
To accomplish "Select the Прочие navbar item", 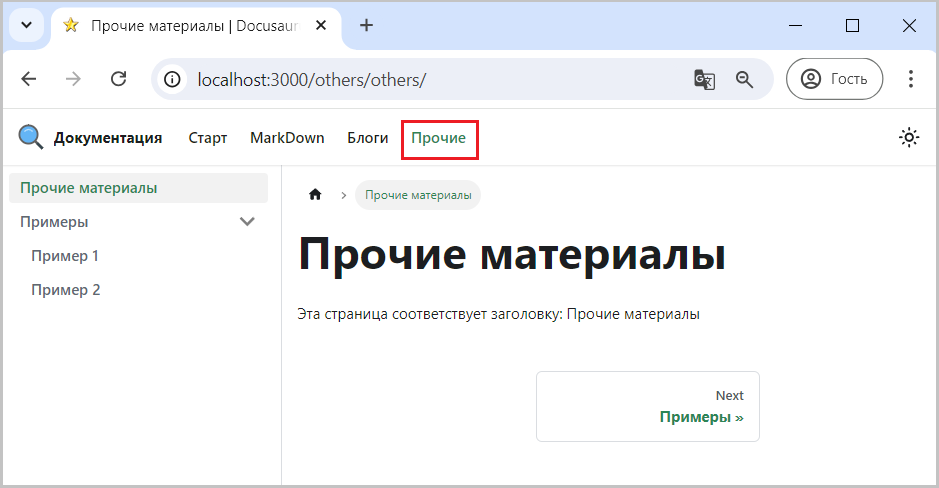I will pyautogui.click(x=438, y=138).
